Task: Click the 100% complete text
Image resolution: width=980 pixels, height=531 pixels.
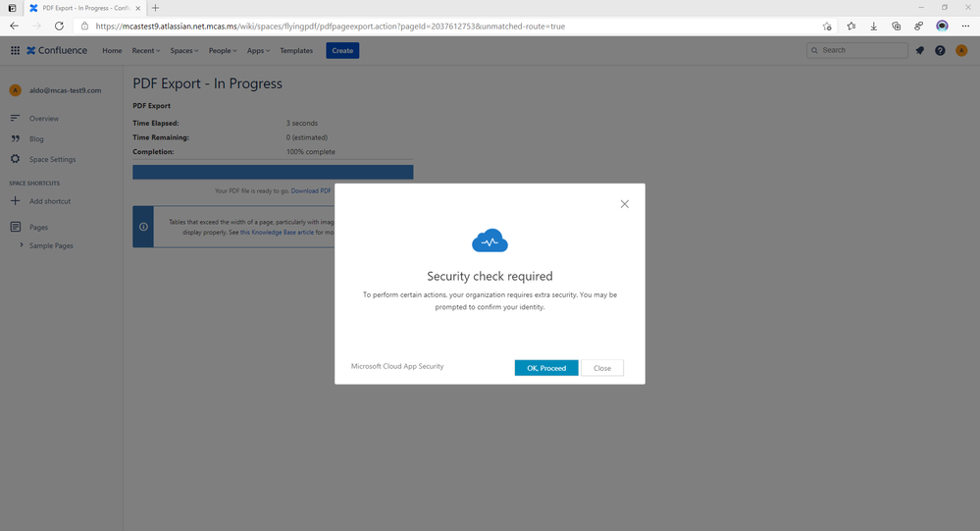Action: [x=311, y=152]
